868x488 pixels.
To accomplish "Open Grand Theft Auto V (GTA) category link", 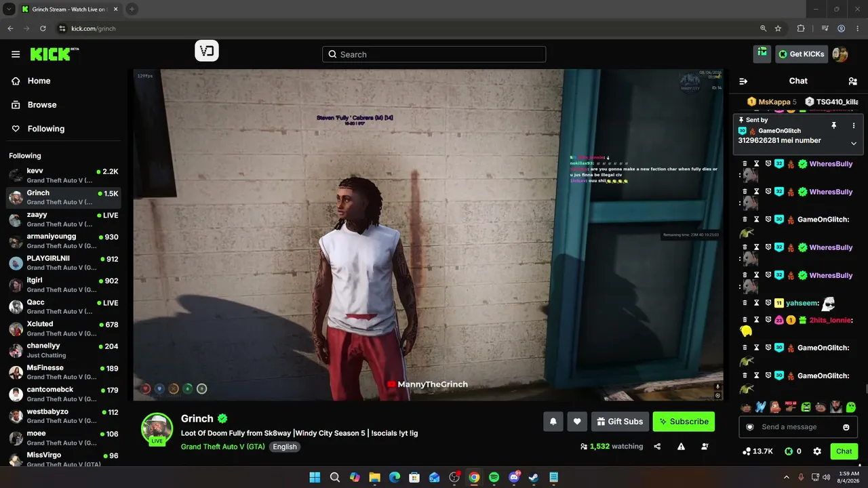I will click(x=223, y=447).
